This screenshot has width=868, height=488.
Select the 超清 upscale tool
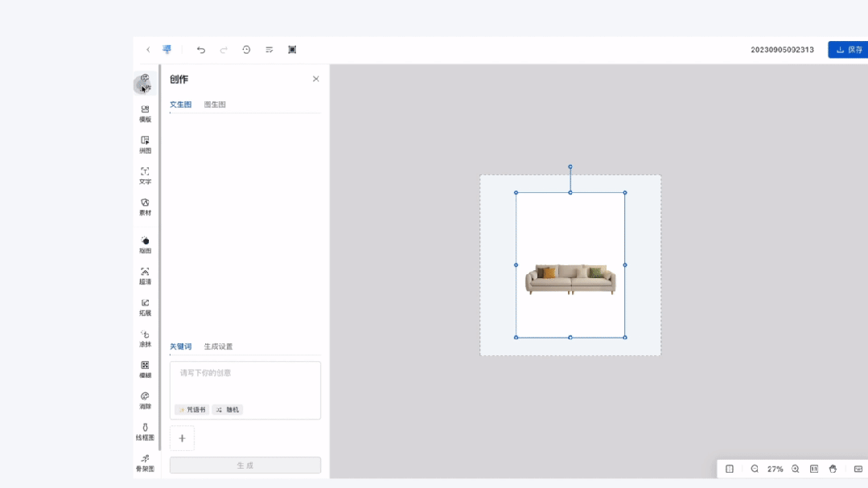click(x=145, y=276)
